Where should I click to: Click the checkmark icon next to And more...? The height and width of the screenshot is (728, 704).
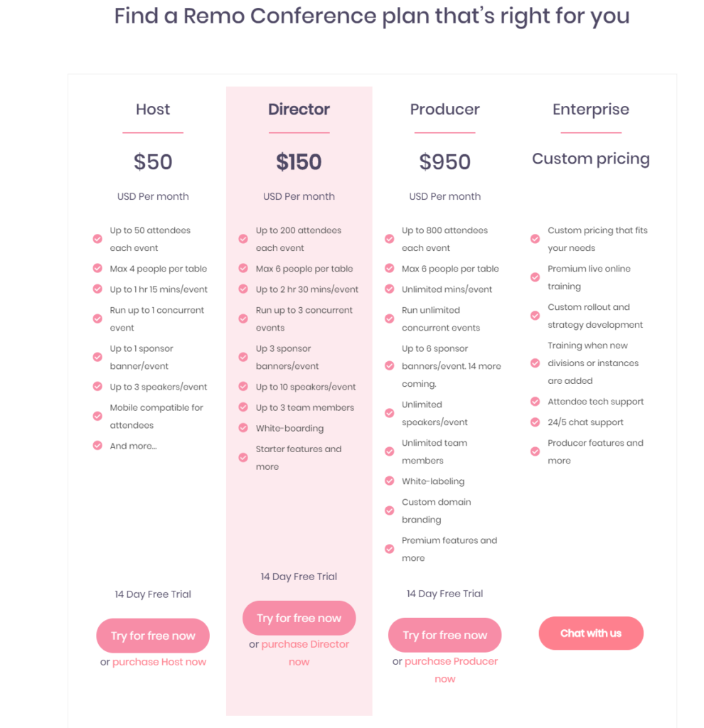click(97, 446)
